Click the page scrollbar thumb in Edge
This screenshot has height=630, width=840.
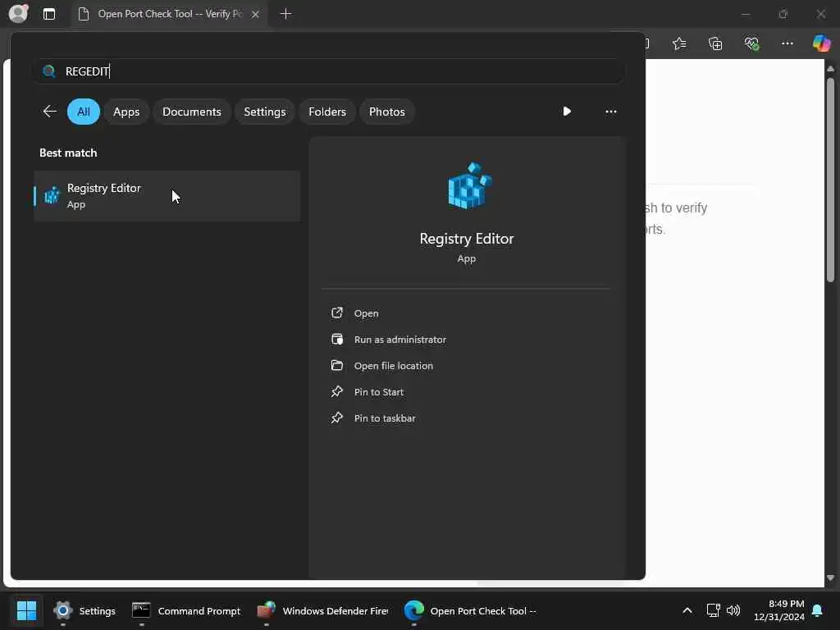click(830, 180)
